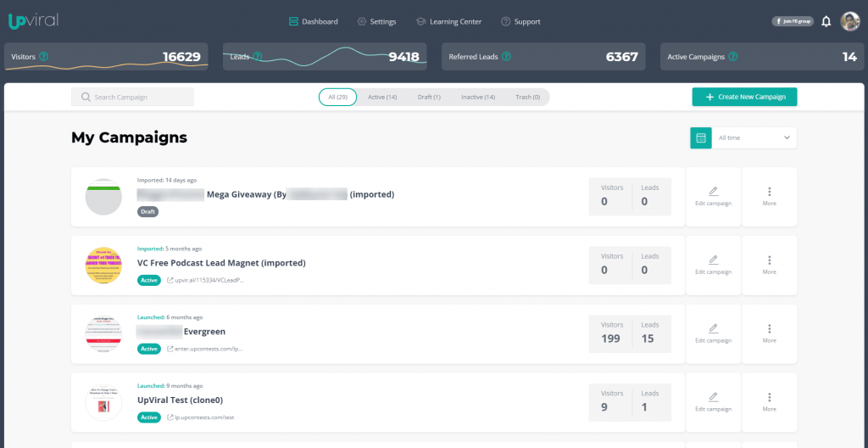The height and width of the screenshot is (448, 868).
Task: Switch to Active (14) filter tab
Action: (382, 98)
